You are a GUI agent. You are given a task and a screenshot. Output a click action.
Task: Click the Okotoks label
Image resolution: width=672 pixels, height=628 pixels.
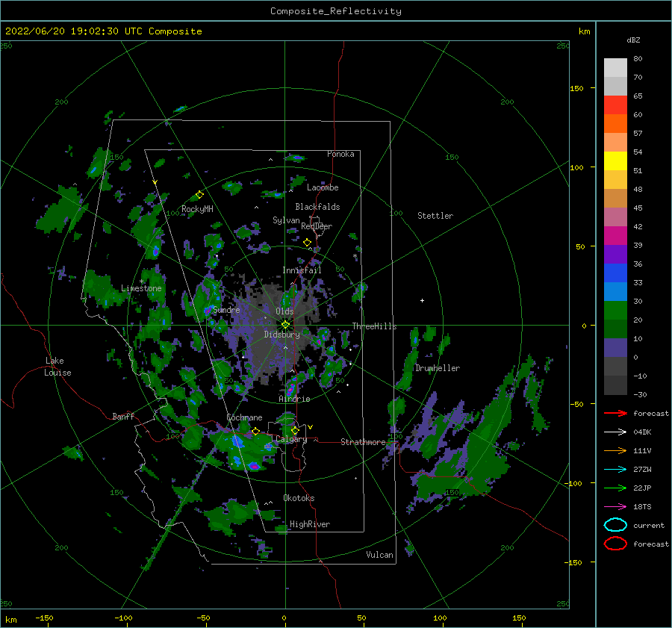coord(299,498)
